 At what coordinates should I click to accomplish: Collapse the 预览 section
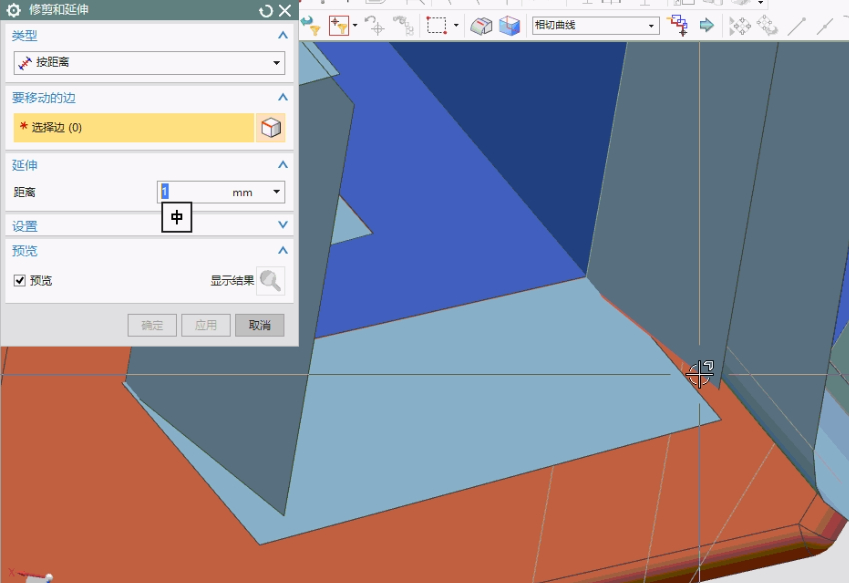coord(283,251)
